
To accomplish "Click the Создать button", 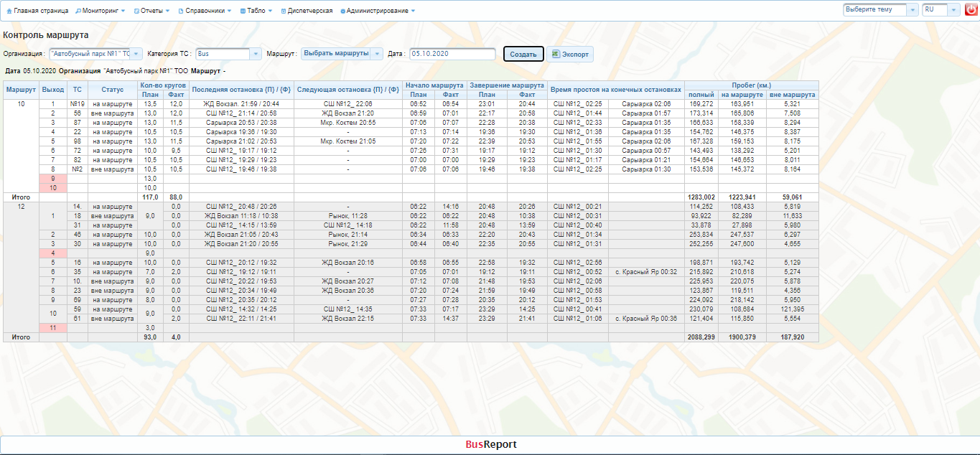I will 523,55.
